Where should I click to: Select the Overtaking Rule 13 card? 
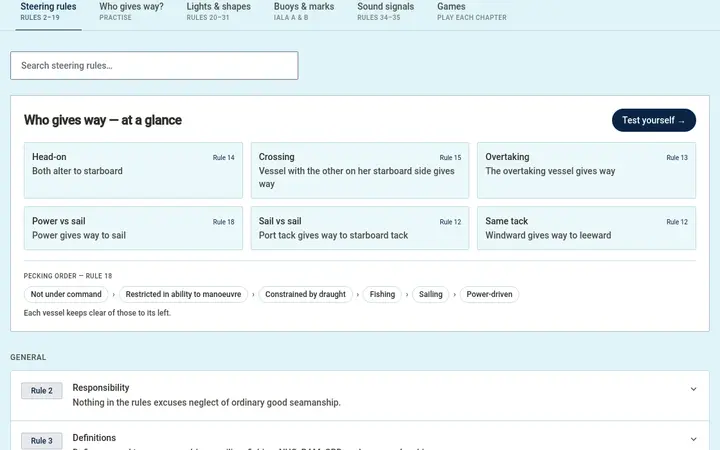(586, 170)
